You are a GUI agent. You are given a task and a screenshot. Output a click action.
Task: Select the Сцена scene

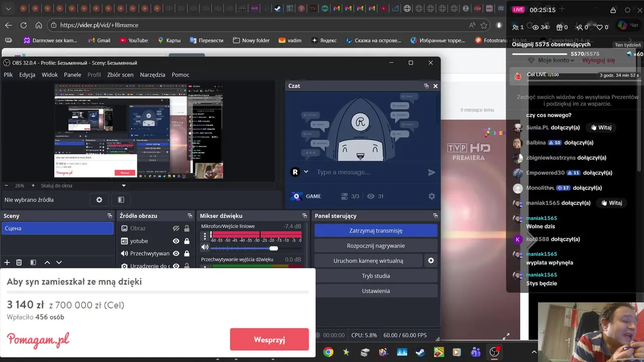(57, 228)
